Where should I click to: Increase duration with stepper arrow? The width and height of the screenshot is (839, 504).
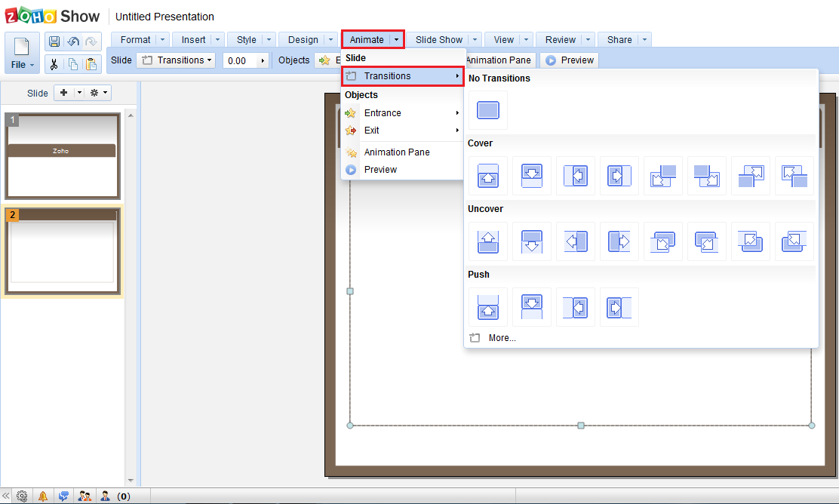[263, 60]
